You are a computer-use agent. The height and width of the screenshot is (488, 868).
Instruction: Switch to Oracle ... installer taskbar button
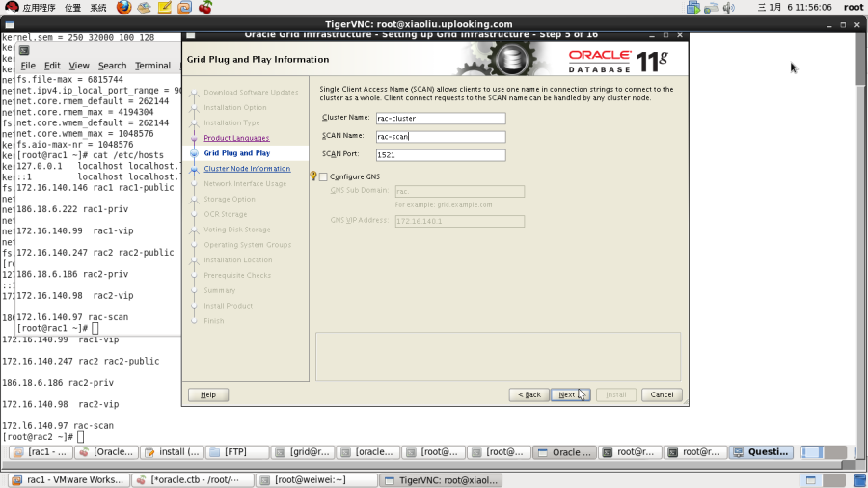pos(564,452)
